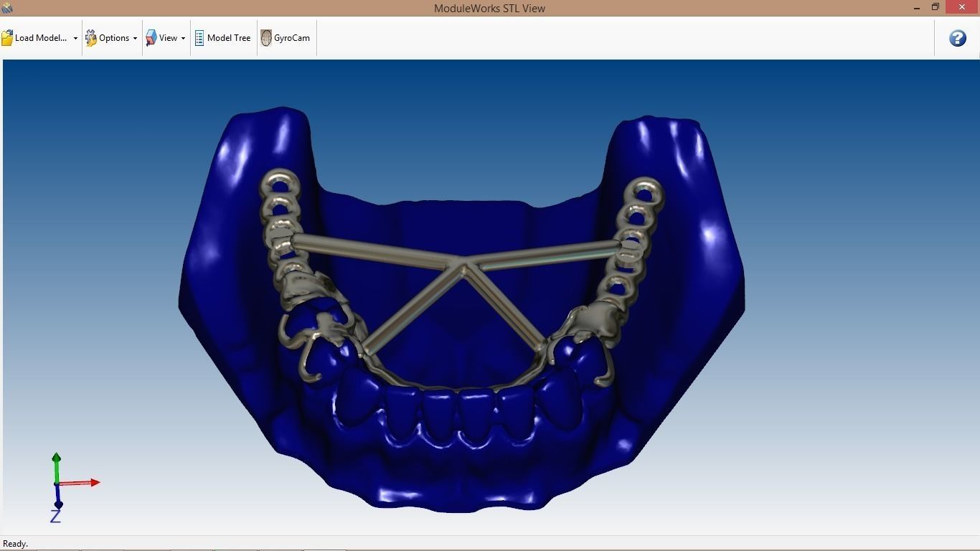The height and width of the screenshot is (551, 980).
Task: Click the Options gear icon
Action: [x=91, y=38]
